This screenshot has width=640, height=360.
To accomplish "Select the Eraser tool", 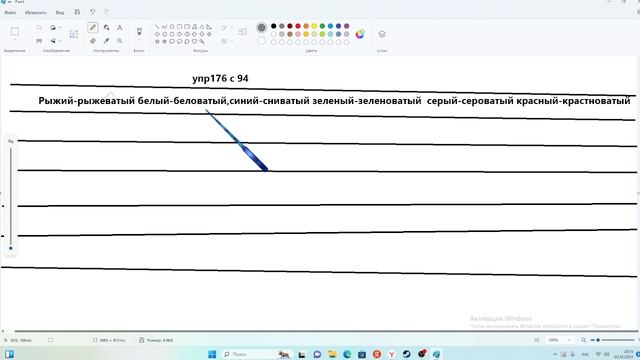I will (93, 41).
